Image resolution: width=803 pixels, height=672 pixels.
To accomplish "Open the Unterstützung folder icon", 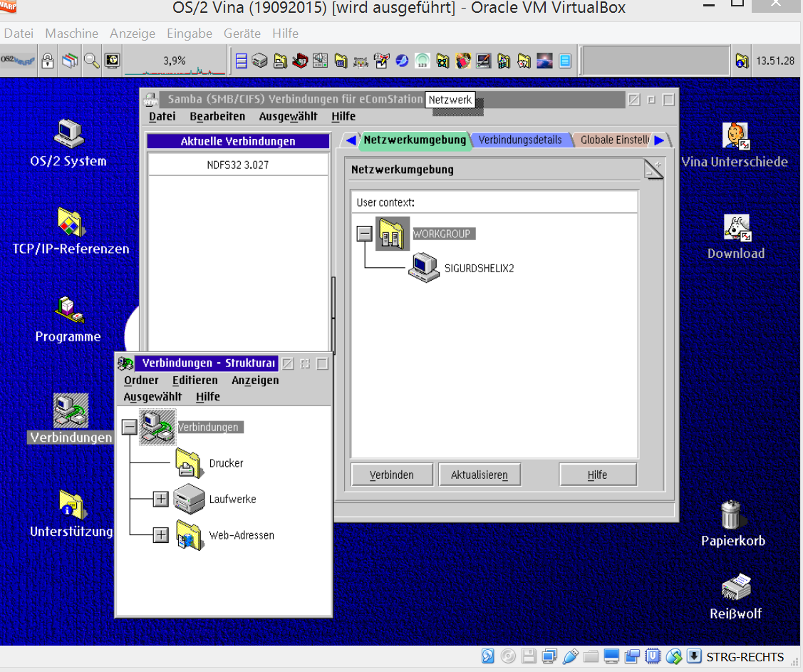I will 72,505.
